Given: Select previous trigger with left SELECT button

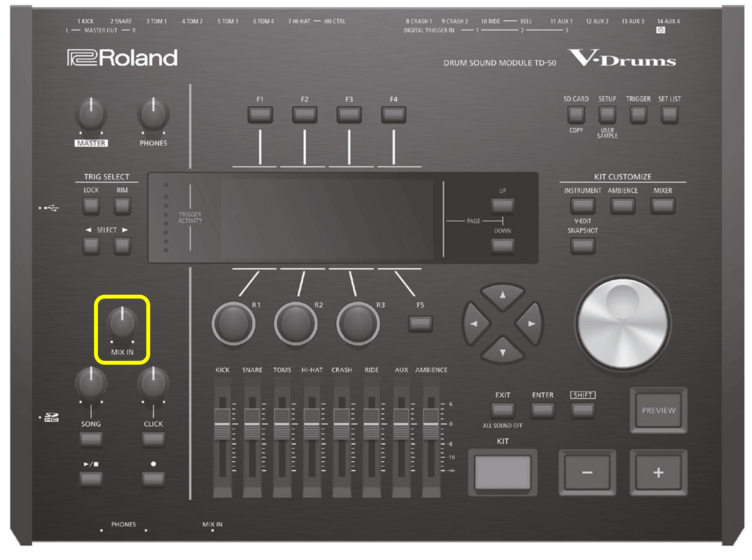Looking at the screenshot, I should (91, 246).
